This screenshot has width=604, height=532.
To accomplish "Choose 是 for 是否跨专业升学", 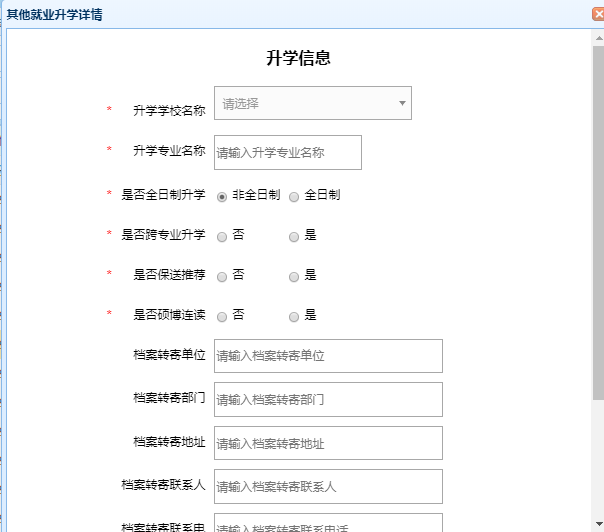I will [x=294, y=237].
